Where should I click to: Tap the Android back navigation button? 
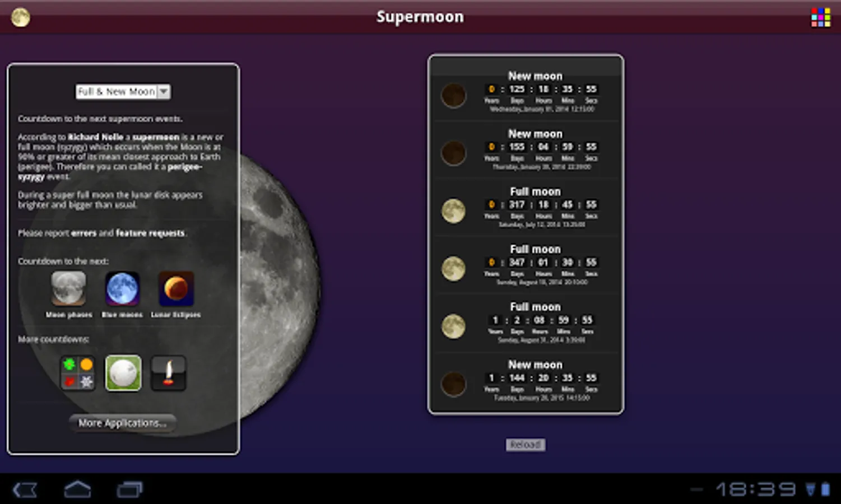tap(25, 490)
